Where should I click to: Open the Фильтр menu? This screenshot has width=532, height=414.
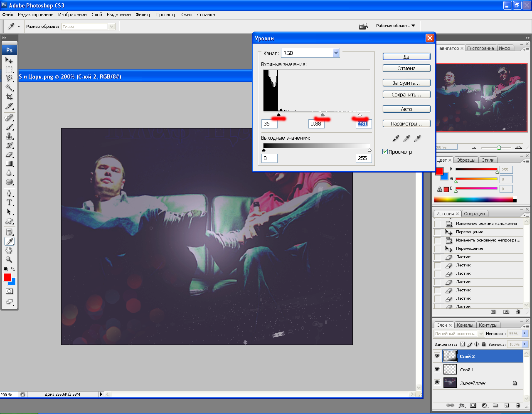(143, 15)
